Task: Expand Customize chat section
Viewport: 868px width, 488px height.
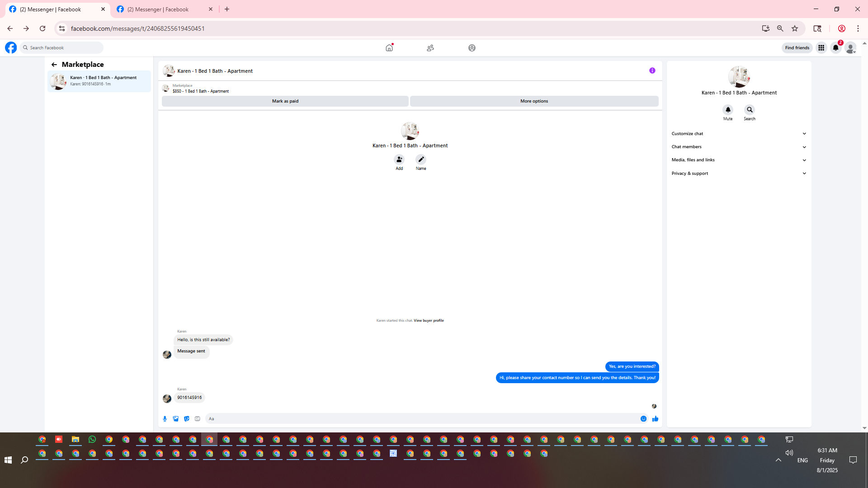Action: (739, 134)
